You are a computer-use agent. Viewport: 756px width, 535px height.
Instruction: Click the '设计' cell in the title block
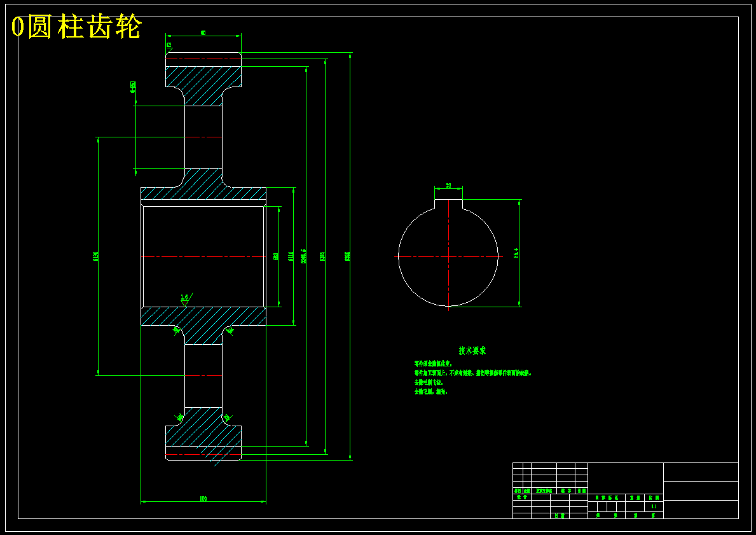coord(521,497)
